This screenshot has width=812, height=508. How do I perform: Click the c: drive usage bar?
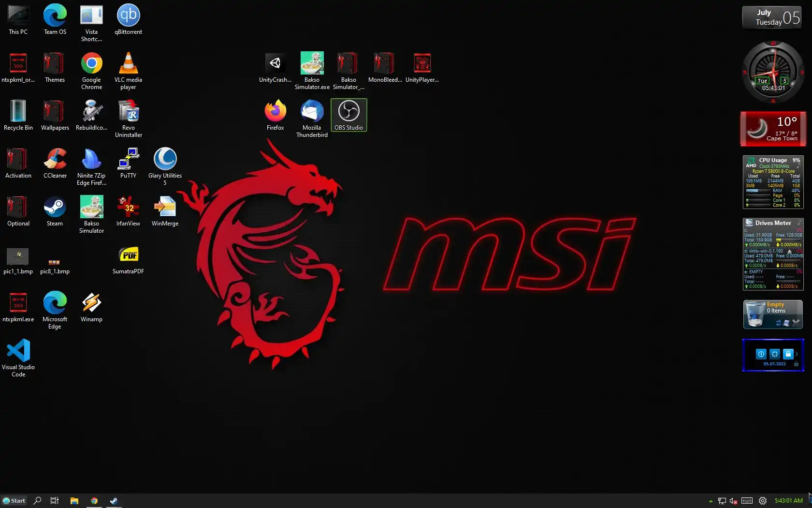coord(789,240)
